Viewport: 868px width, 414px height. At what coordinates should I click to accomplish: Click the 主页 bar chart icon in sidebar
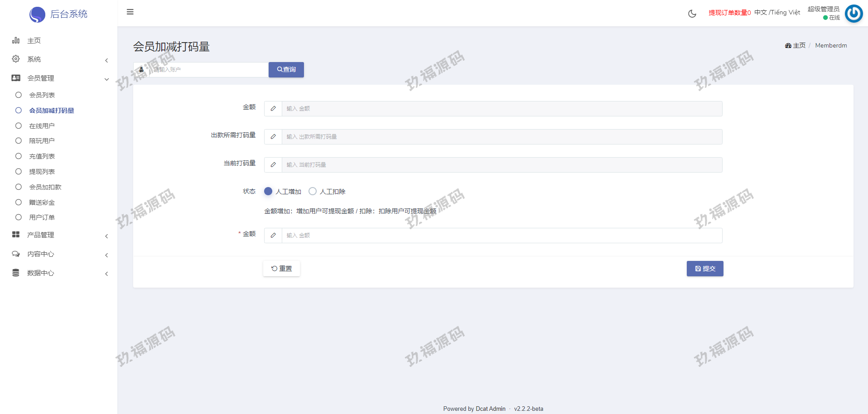[x=16, y=40]
